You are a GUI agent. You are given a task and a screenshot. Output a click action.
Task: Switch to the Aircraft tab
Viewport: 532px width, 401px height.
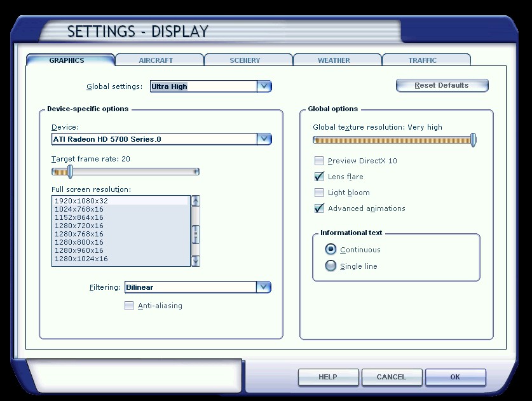[x=156, y=60]
